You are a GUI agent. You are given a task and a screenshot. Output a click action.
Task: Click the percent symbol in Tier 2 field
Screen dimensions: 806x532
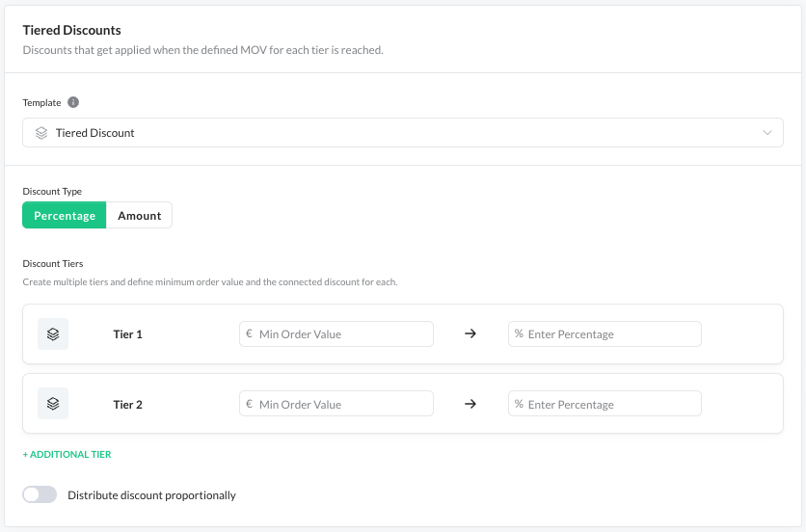(x=519, y=404)
